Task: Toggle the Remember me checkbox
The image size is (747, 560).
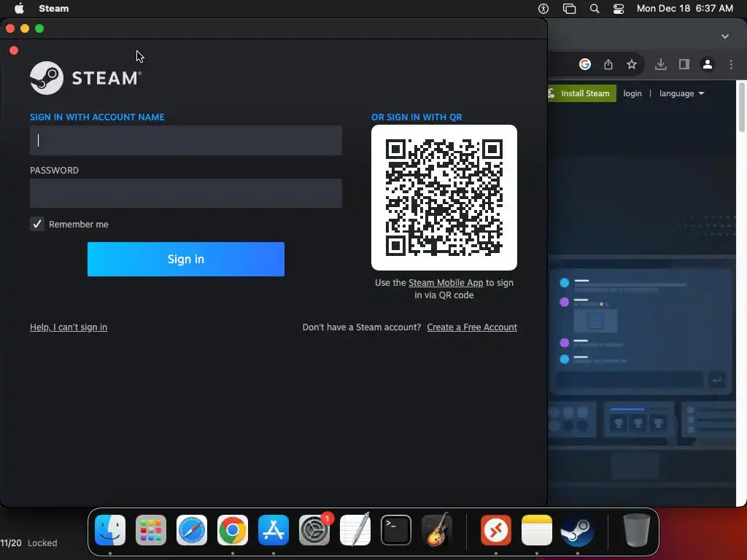Action: click(x=36, y=224)
